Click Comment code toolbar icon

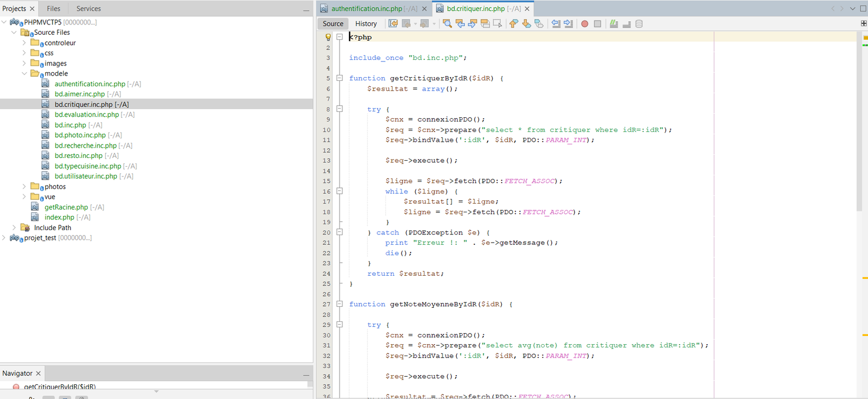pyautogui.click(x=614, y=23)
